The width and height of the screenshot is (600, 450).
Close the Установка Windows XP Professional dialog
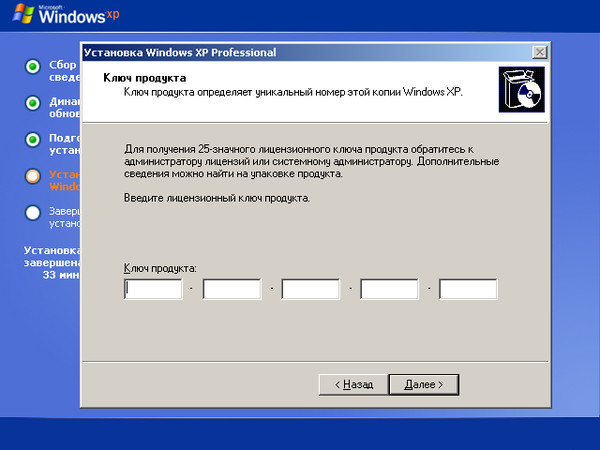(540, 52)
